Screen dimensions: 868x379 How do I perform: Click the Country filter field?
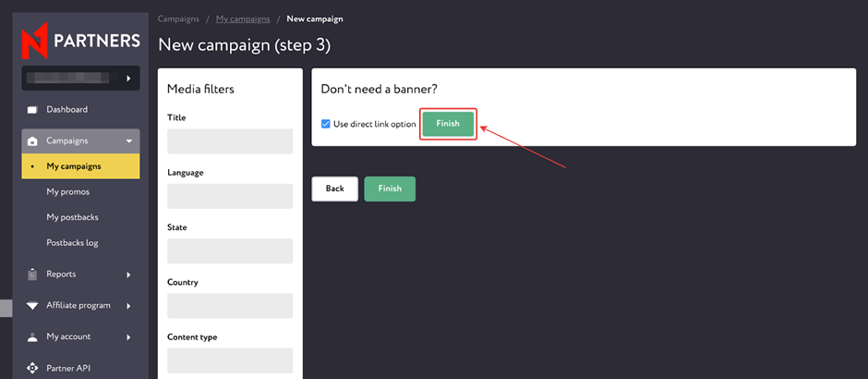230,306
